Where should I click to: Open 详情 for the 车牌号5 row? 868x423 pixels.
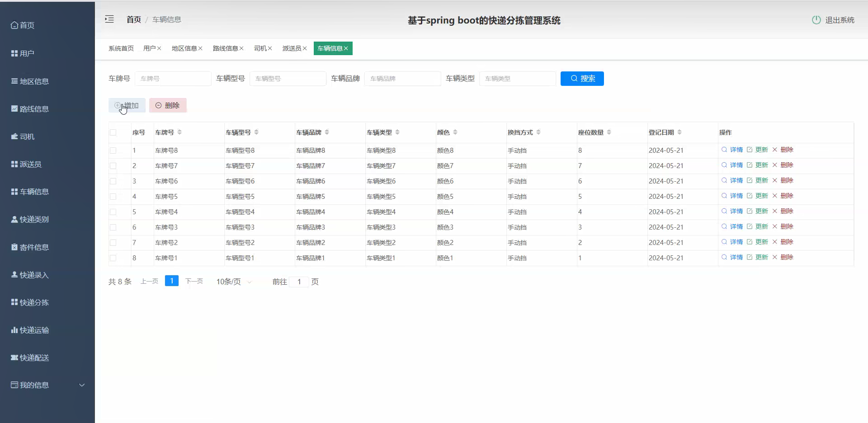coord(736,196)
